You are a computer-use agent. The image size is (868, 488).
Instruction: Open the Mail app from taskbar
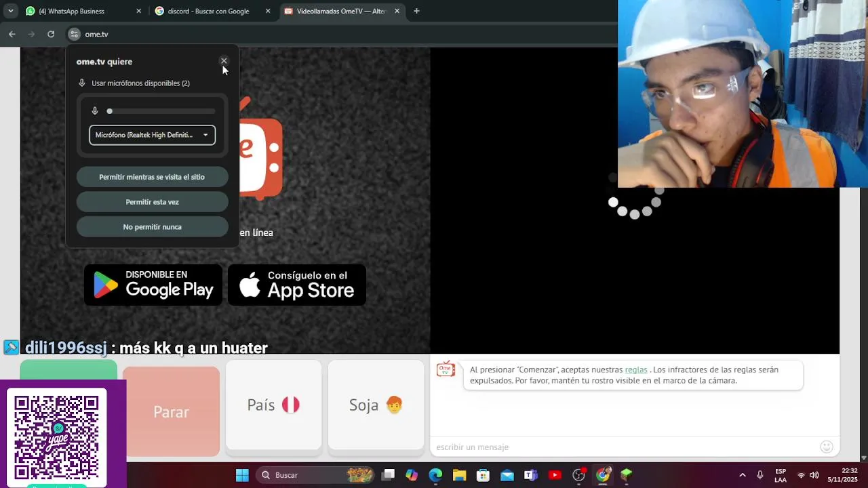pos(507,475)
